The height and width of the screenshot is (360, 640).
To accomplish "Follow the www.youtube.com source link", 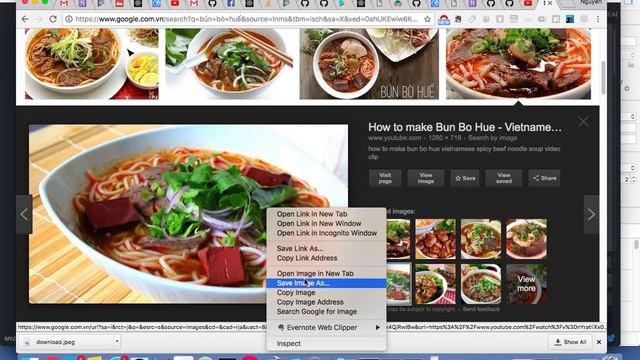I will [394, 138].
